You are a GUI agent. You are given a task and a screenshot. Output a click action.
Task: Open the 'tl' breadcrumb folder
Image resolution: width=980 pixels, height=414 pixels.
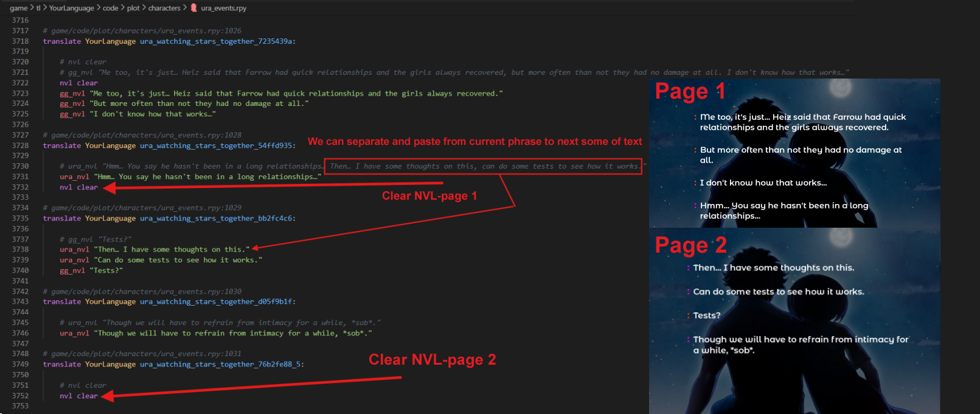pyautogui.click(x=38, y=8)
